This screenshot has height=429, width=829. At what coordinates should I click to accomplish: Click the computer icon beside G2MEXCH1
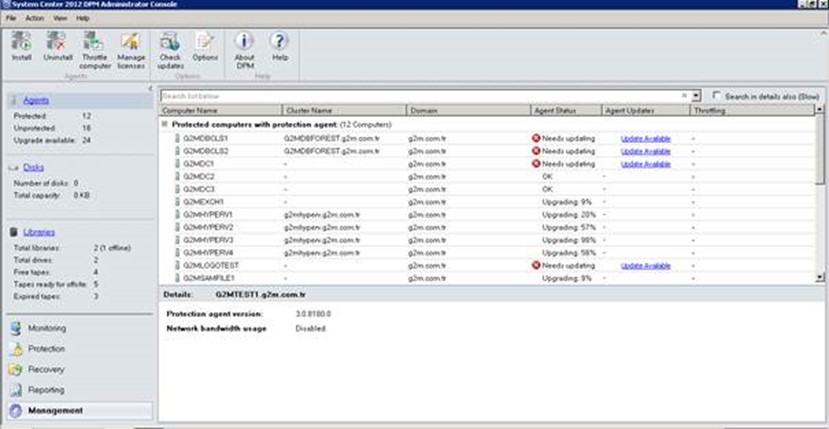click(x=178, y=202)
